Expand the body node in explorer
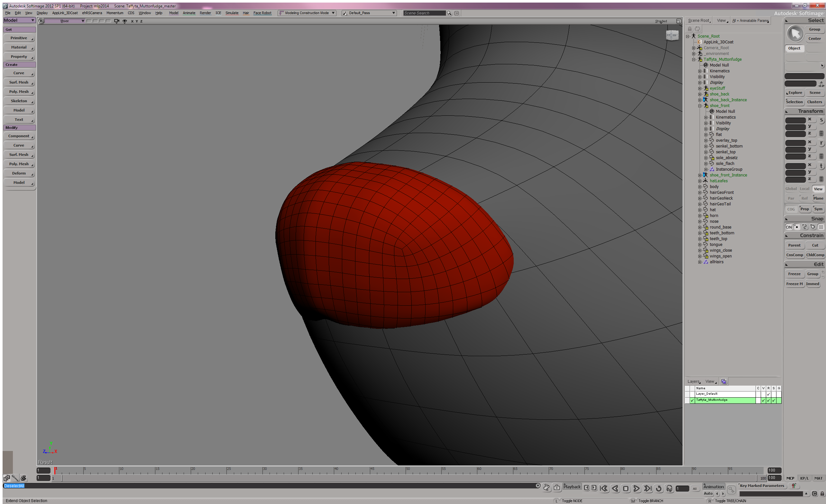The height and width of the screenshot is (504, 826). point(700,187)
